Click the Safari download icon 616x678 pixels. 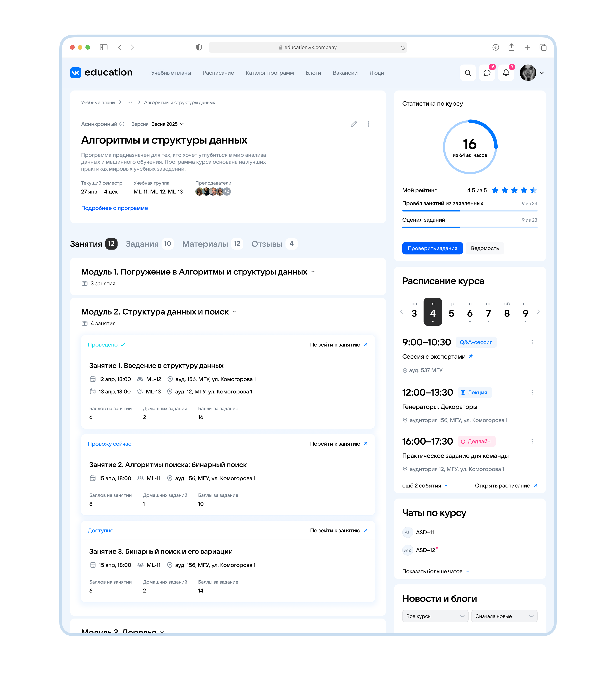(x=495, y=47)
